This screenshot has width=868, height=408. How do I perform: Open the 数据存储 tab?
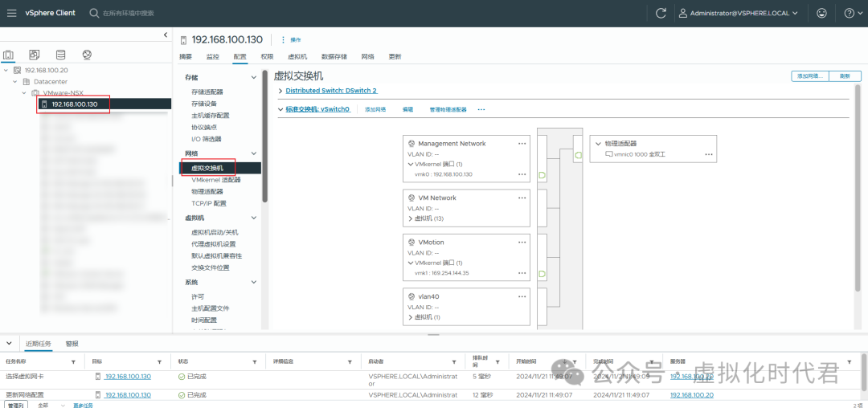(334, 56)
